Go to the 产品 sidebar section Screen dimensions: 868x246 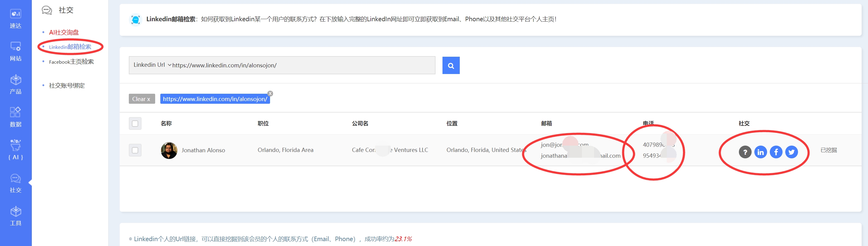coord(15,84)
